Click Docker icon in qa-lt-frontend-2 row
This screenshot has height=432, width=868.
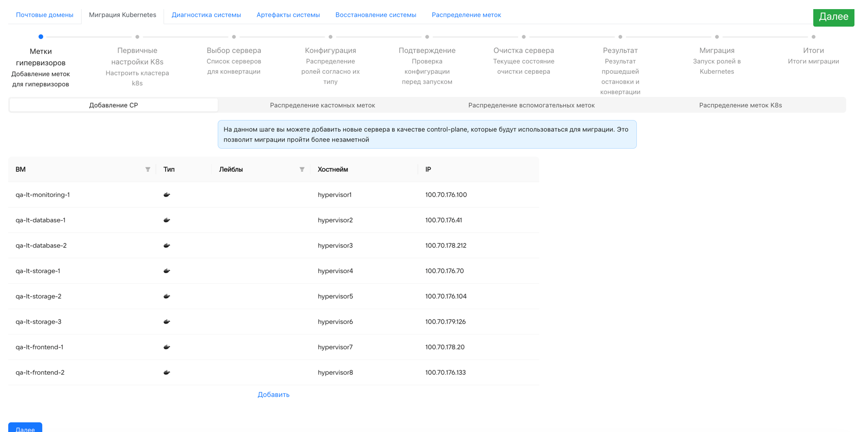(x=167, y=372)
